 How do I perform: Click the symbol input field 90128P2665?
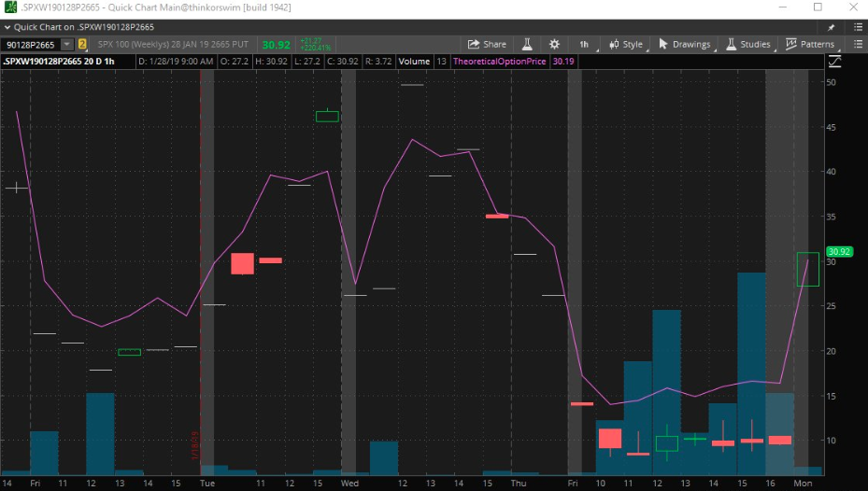(x=32, y=44)
